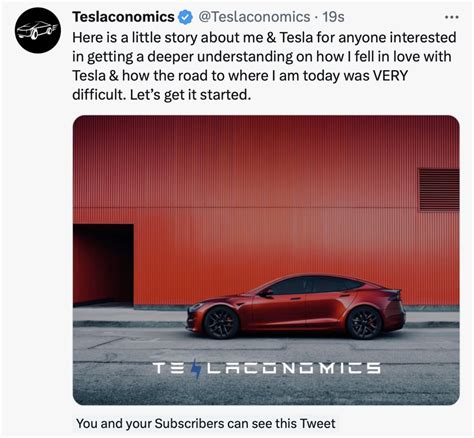The height and width of the screenshot is (438, 474).
Task: Click the car's front wheel
Action: [x=221, y=323]
